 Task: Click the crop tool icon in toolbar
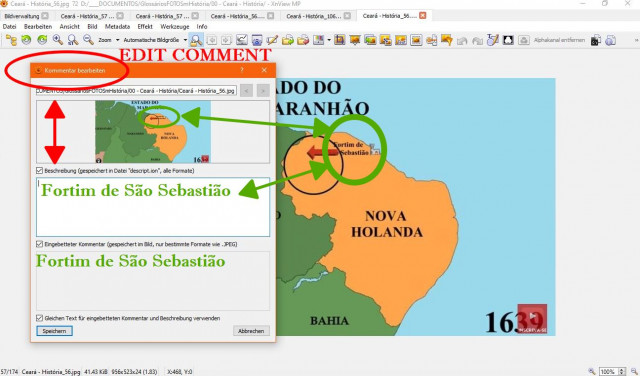pos(340,40)
